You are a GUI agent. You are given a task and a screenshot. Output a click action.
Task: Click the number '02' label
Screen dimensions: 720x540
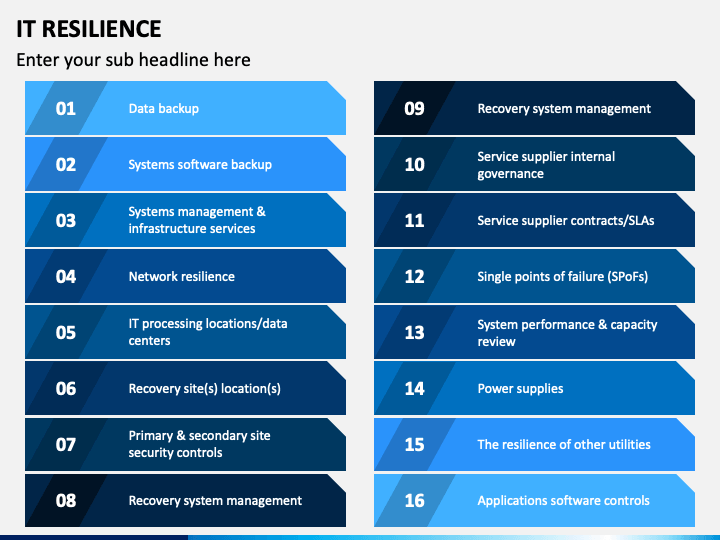[x=66, y=165]
